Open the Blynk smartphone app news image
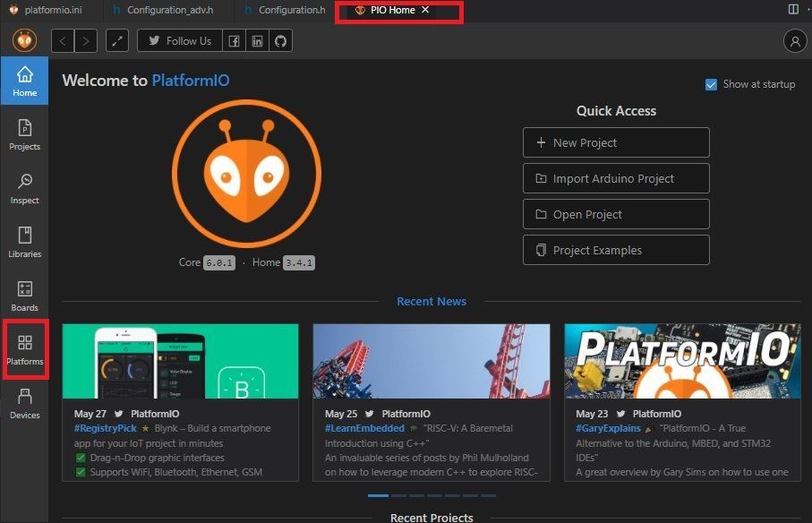The width and height of the screenshot is (812, 523). (180, 362)
